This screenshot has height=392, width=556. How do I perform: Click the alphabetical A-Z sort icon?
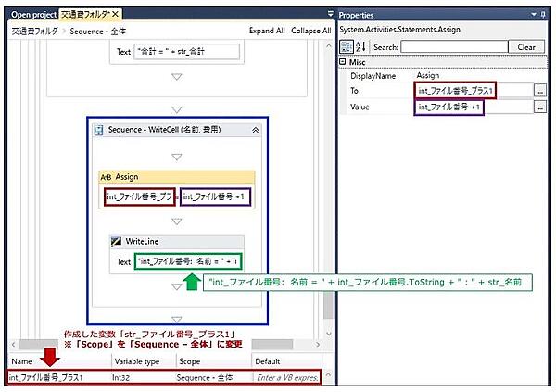click(360, 47)
